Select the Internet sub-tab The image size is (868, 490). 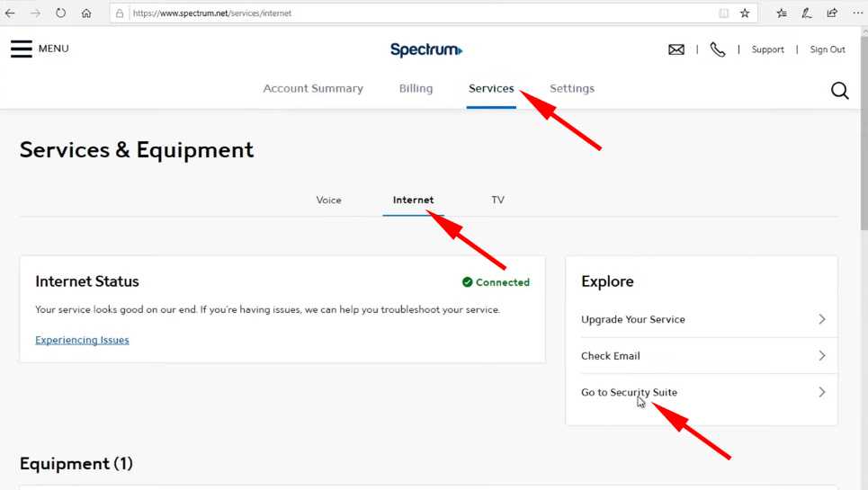[414, 200]
